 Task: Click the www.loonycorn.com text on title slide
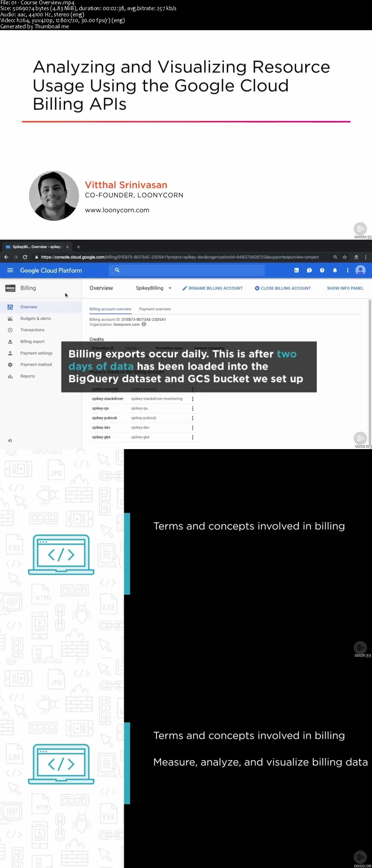pos(117,210)
